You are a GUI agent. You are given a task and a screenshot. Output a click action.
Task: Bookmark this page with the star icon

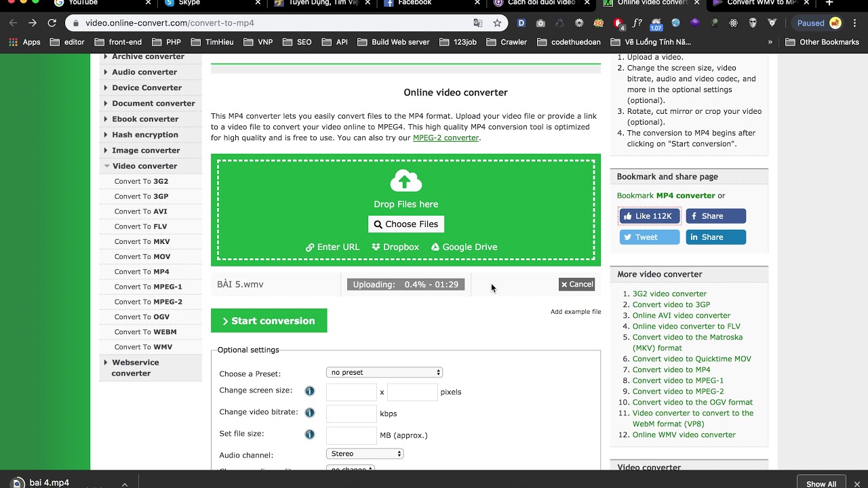pyautogui.click(x=497, y=23)
